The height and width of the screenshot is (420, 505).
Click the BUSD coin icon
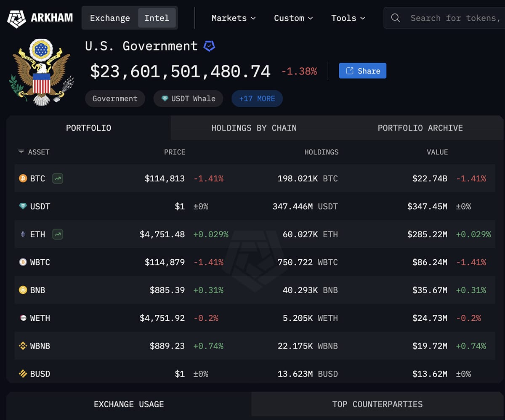(23, 374)
